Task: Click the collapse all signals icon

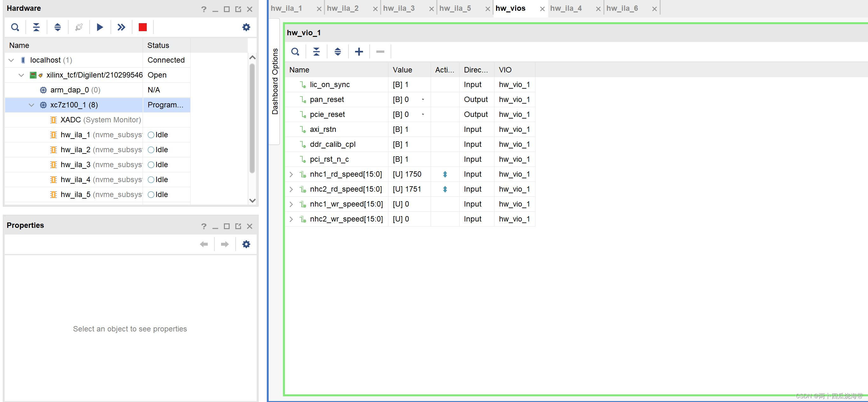Action: 316,51
